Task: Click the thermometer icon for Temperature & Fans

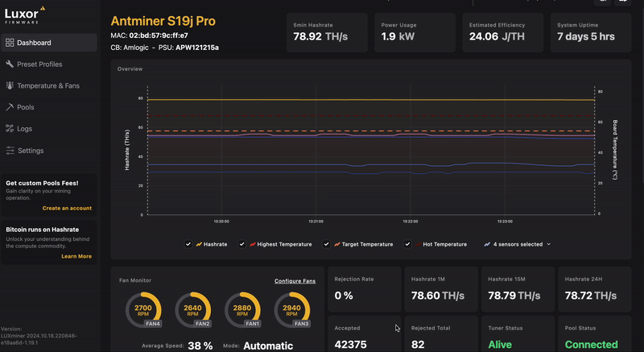Action: tap(10, 85)
